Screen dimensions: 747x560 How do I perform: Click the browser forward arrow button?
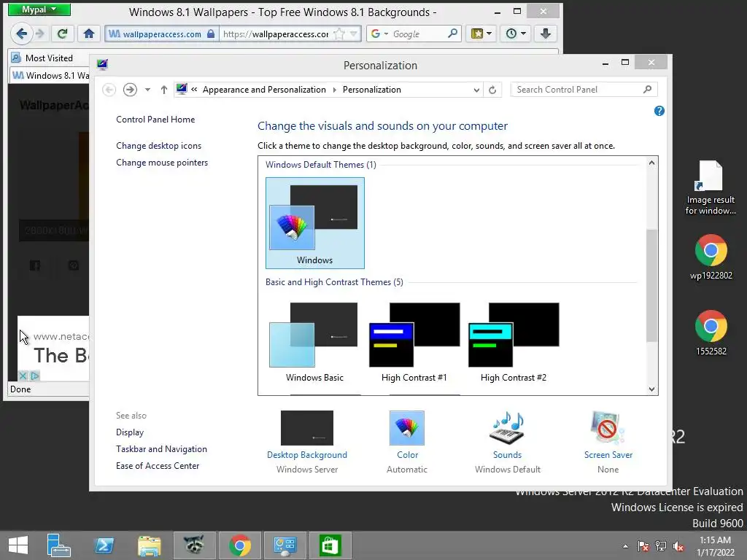click(41, 34)
